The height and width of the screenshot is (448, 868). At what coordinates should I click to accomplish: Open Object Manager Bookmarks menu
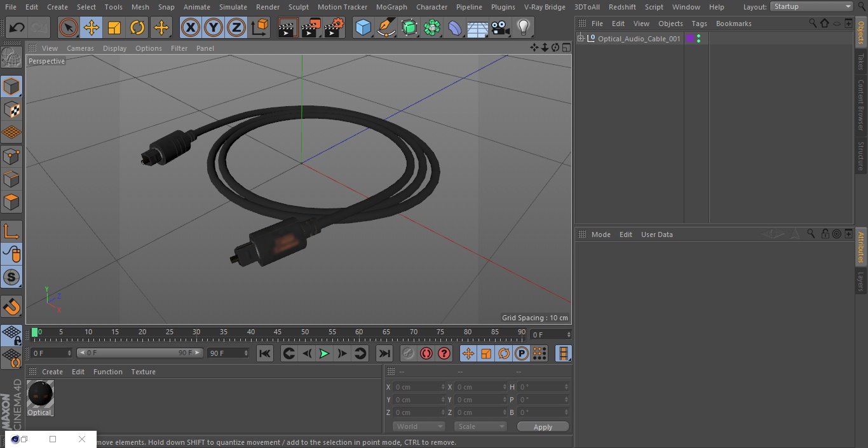[x=733, y=24]
